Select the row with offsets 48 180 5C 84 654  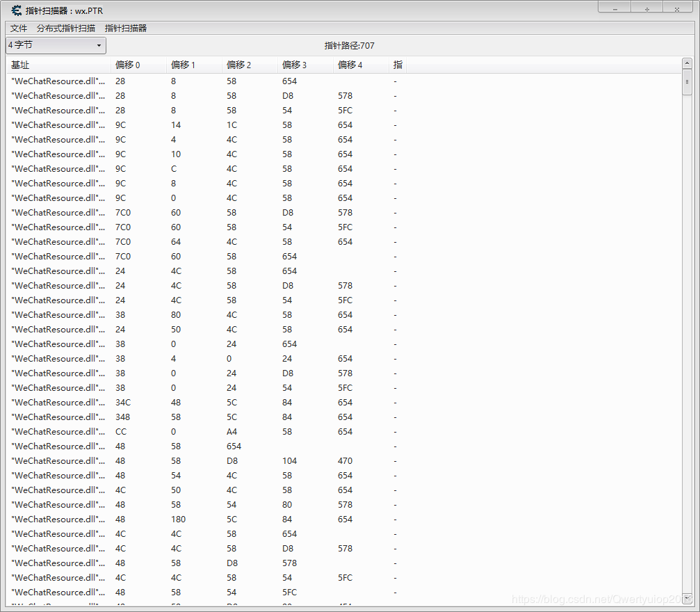tap(344, 519)
